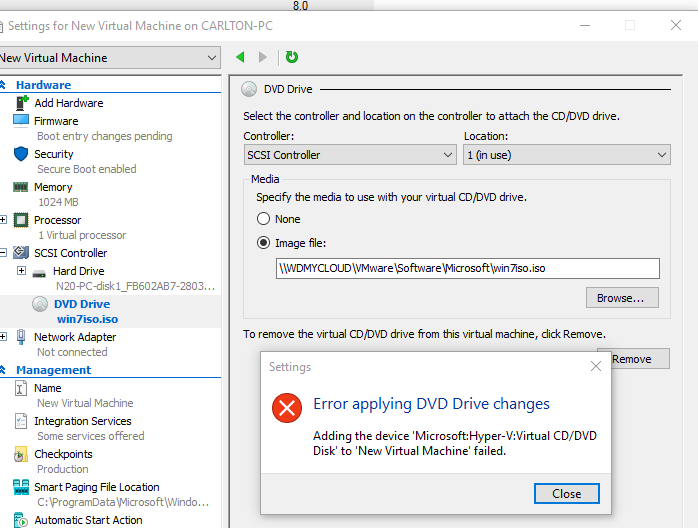The image size is (698, 528).
Task: Collapse the Hardware section
Action: point(3,85)
